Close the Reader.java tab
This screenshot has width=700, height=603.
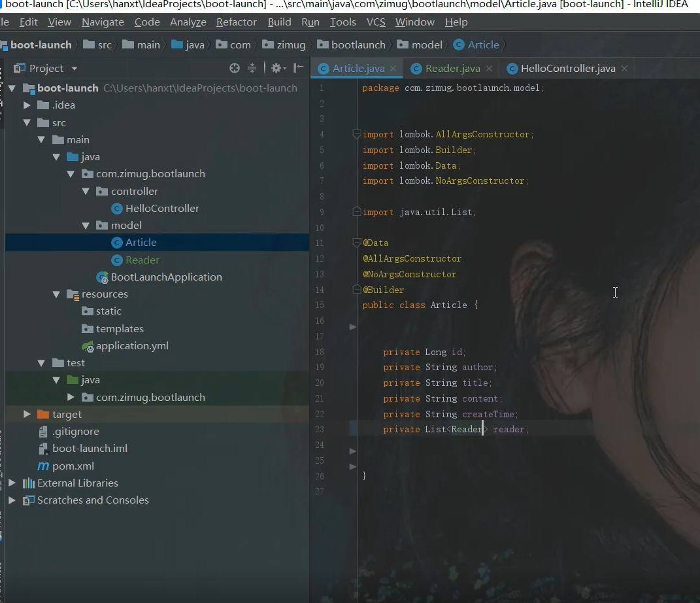[x=489, y=68]
